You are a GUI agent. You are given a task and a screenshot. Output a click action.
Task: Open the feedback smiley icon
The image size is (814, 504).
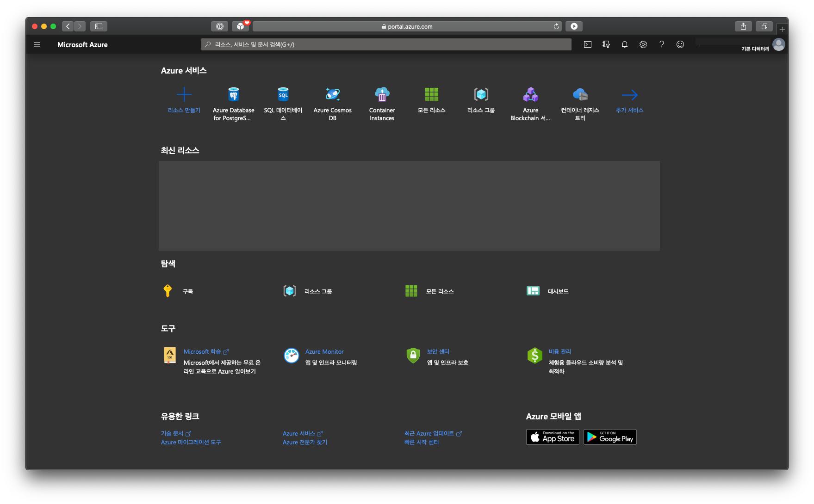[x=680, y=44]
